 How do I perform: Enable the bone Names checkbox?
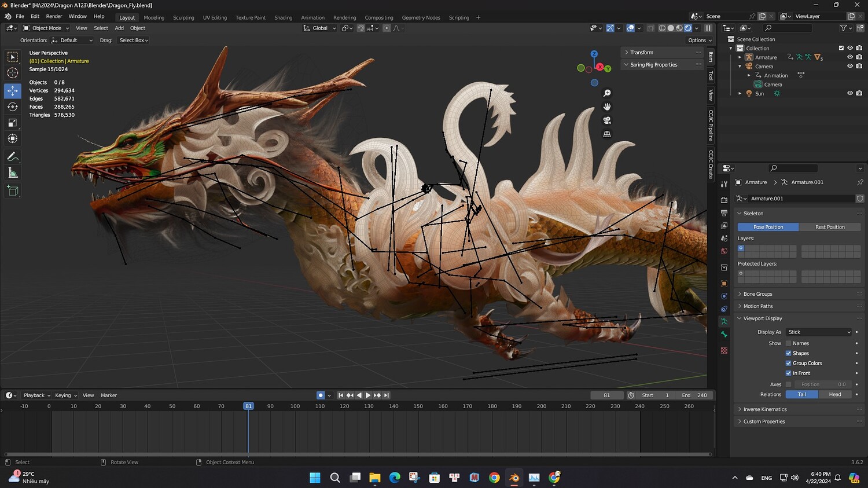tap(788, 343)
